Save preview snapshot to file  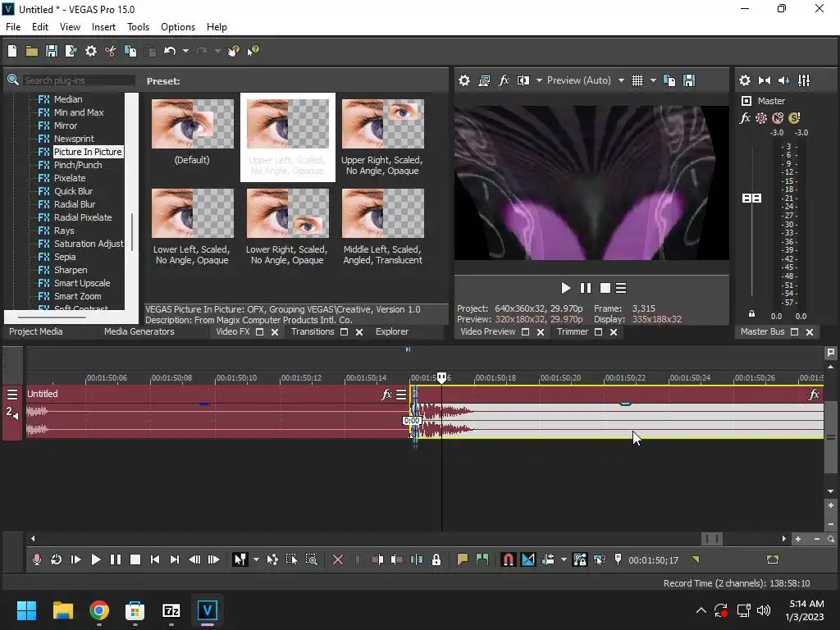click(x=689, y=80)
